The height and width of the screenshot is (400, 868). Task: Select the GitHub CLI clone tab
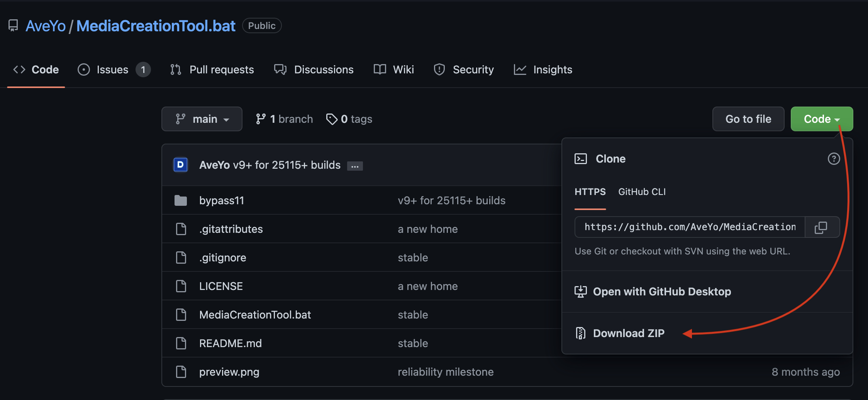coord(642,192)
